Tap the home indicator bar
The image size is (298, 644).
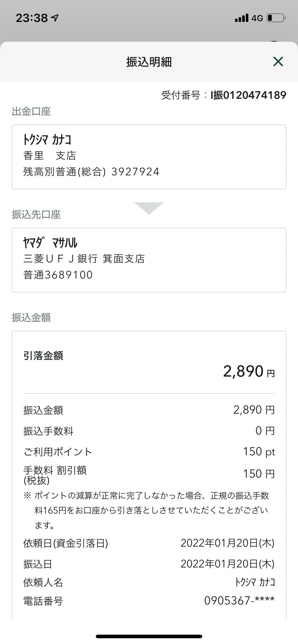(149, 636)
